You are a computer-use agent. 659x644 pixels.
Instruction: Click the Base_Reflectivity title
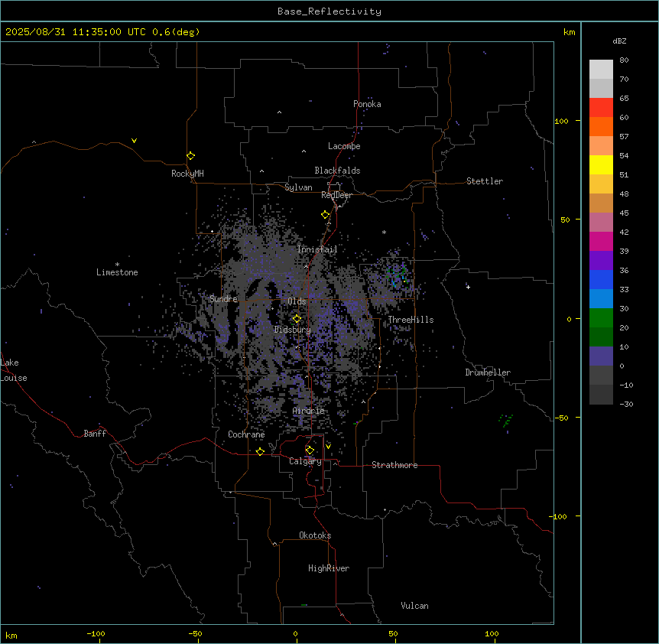pyautogui.click(x=329, y=11)
